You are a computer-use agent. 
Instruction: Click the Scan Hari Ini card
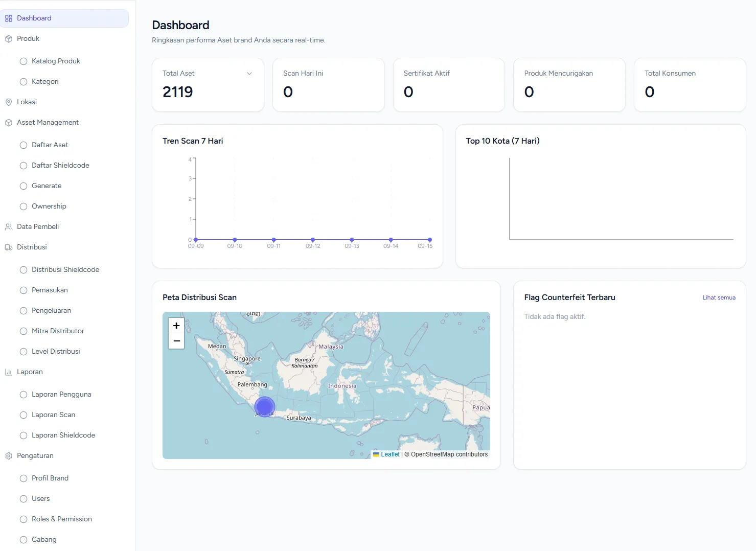(329, 85)
